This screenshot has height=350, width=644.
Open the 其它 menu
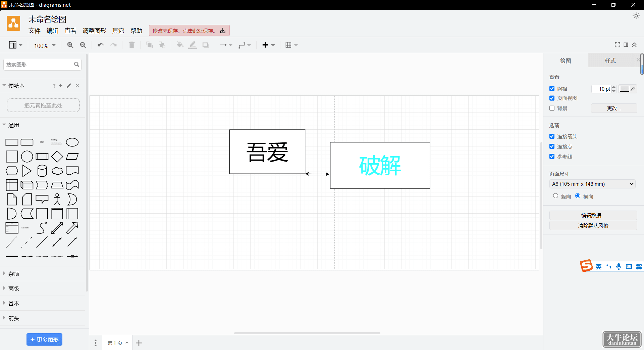[x=118, y=31]
